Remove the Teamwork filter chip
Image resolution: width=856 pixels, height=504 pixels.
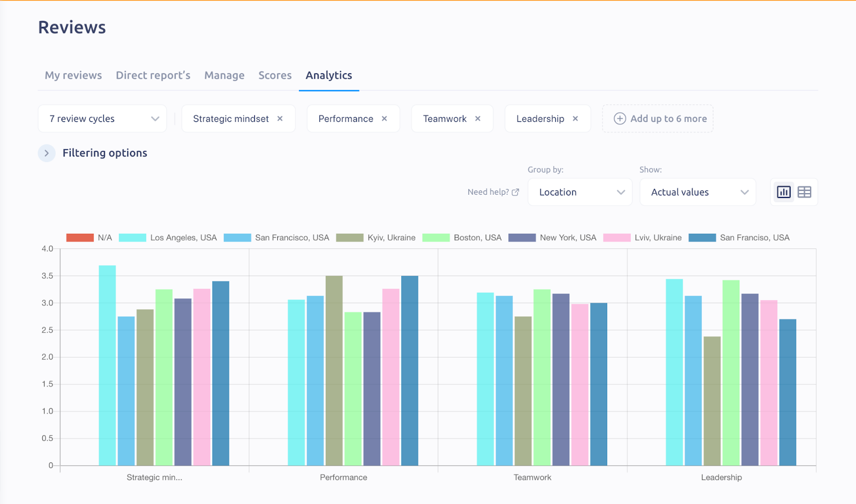[x=478, y=118]
